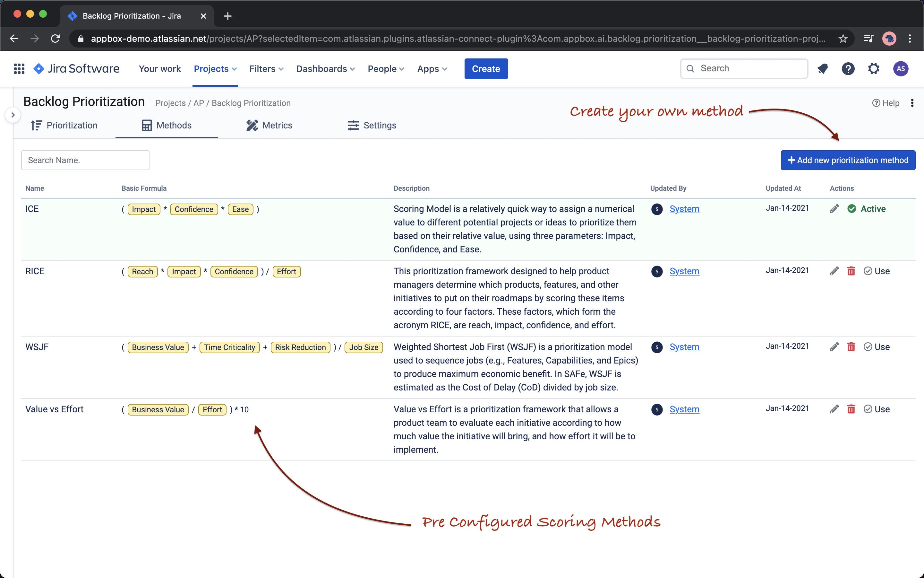Bookmark this page with the star icon
Viewport: 924px width, 578px height.
843,39
